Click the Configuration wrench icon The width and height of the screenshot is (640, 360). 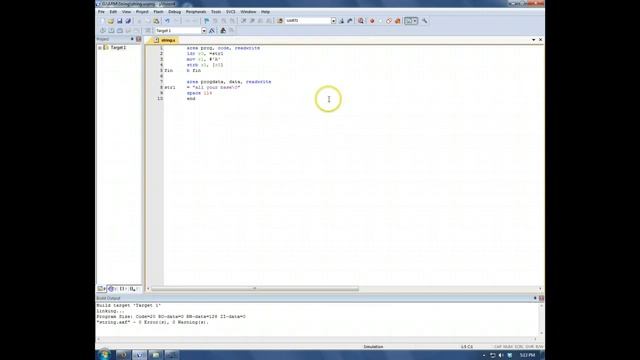point(424,21)
